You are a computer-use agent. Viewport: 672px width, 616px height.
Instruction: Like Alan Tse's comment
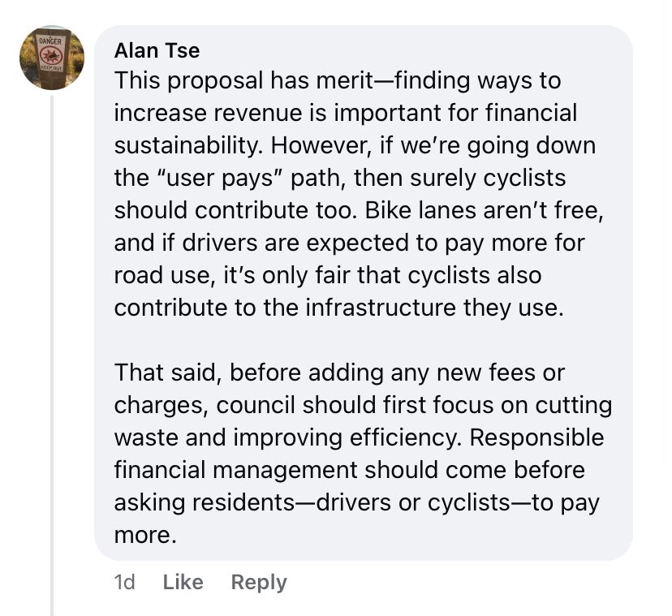coord(183,582)
